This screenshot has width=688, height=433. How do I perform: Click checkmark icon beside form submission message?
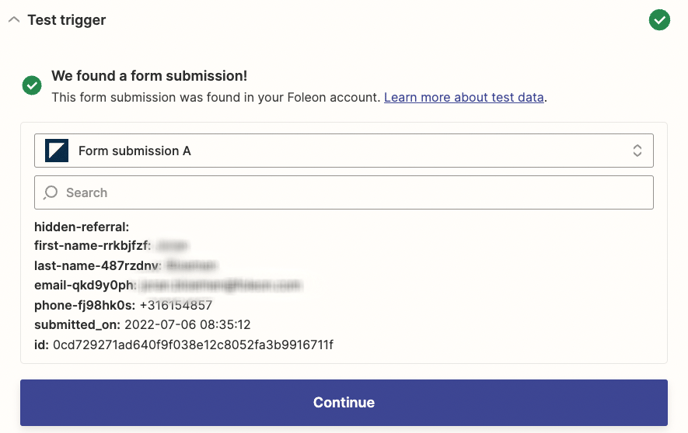32,86
